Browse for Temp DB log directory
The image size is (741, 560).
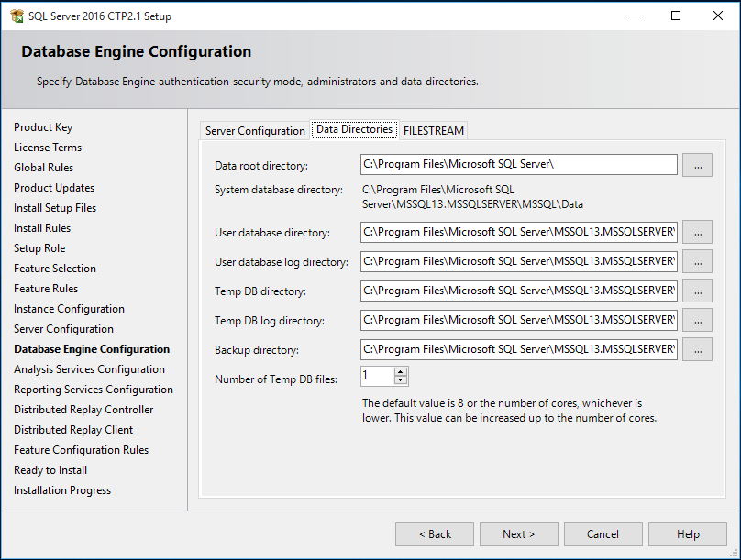[698, 320]
